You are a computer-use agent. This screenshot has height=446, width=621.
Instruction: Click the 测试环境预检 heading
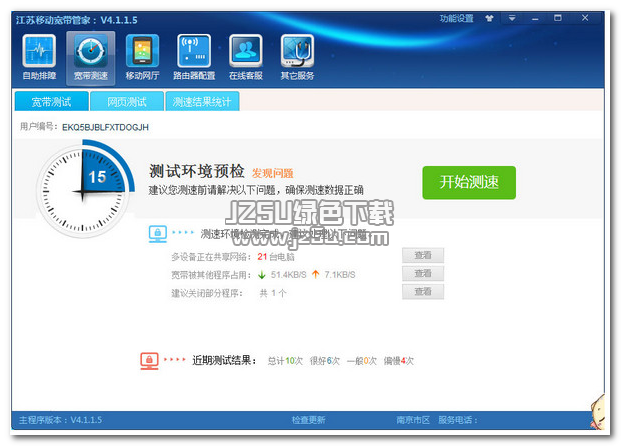[197, 171]
